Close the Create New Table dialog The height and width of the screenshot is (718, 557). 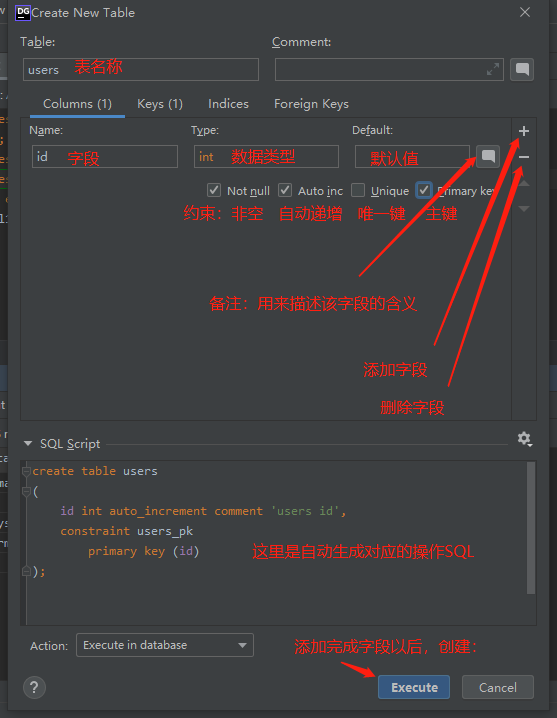tap(525, 12)
